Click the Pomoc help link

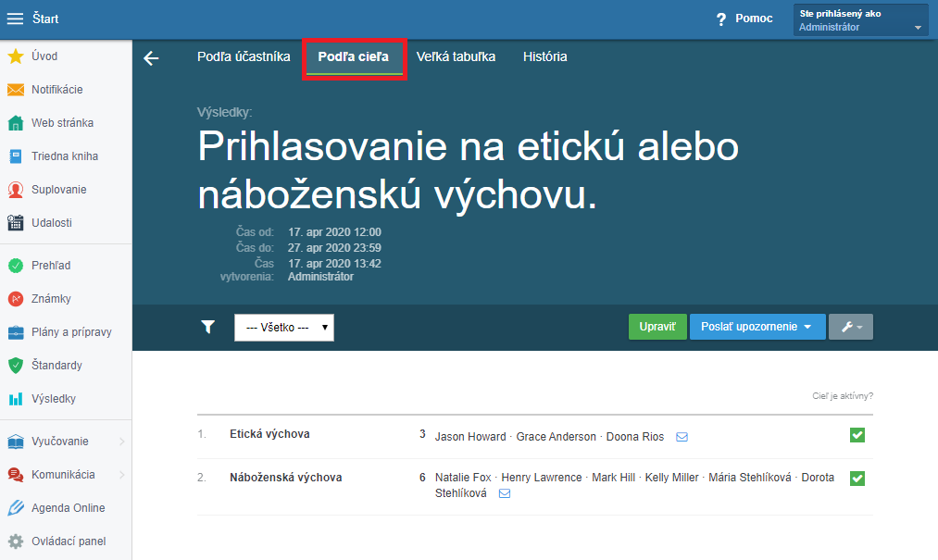[x=754, y=19]
